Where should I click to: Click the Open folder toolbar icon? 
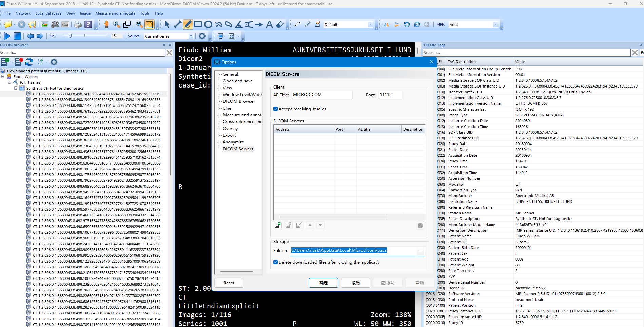coord(8,24)
